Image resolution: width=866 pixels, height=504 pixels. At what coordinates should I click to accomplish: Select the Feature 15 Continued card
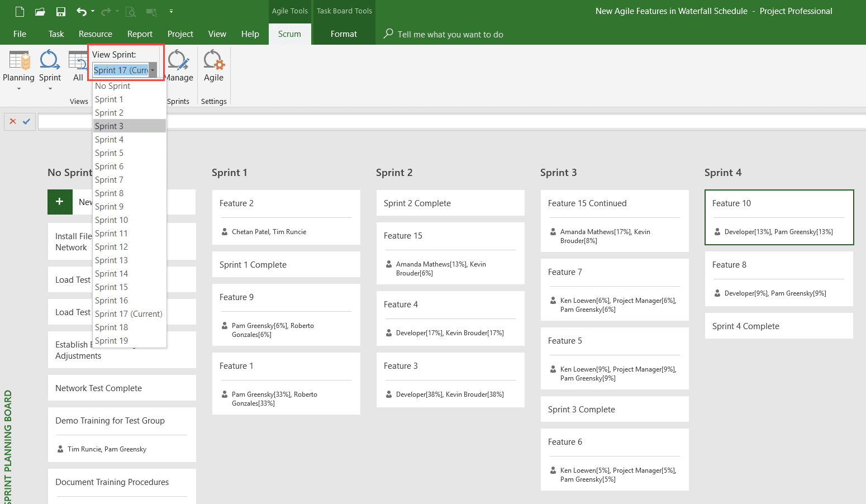coord(615,221)
